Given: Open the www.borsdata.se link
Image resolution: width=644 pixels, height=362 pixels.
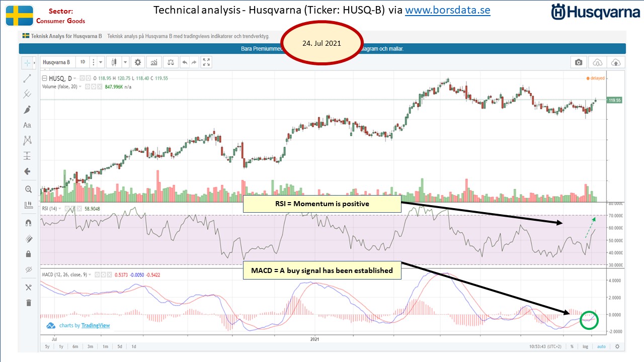Looking at the screenshot, I should coord(447,10).
